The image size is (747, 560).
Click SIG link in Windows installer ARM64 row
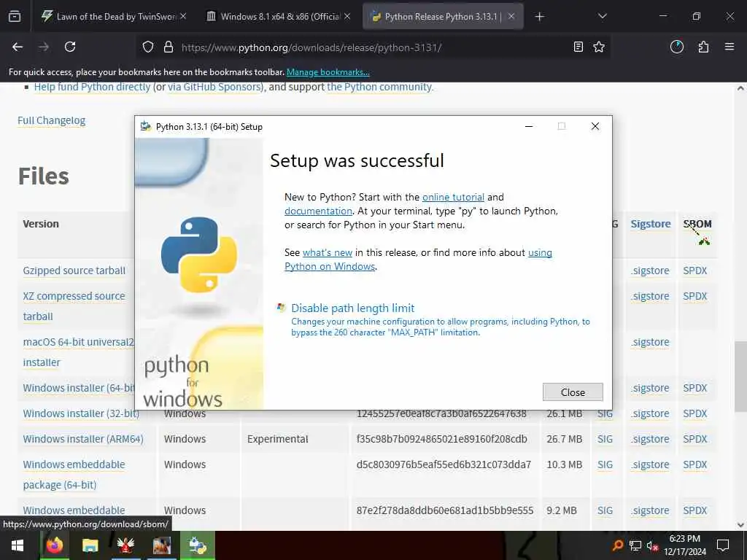[x=605, y=439]
